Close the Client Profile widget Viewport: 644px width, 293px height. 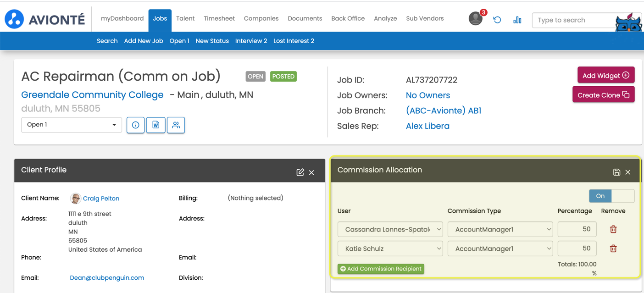[311, 172]
